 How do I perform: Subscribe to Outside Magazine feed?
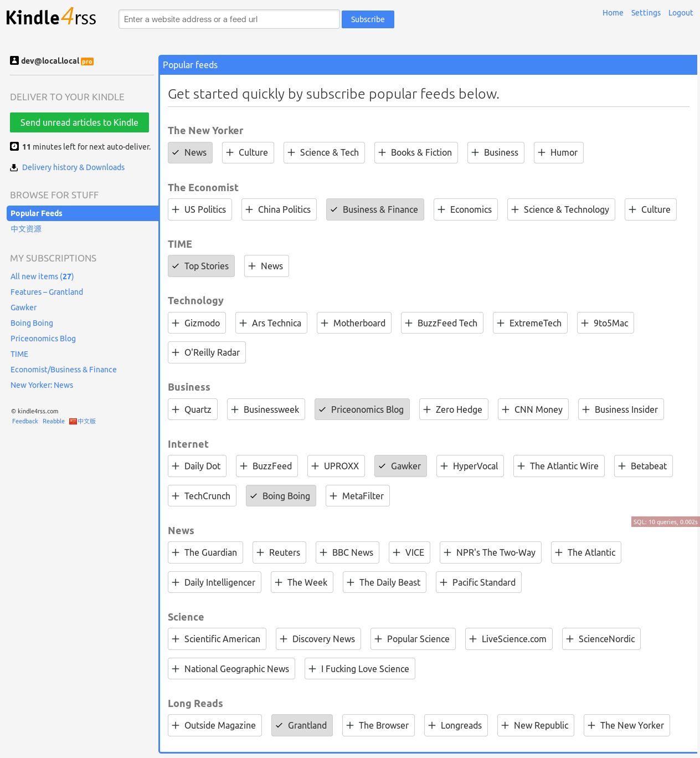[x=215, y=725]
